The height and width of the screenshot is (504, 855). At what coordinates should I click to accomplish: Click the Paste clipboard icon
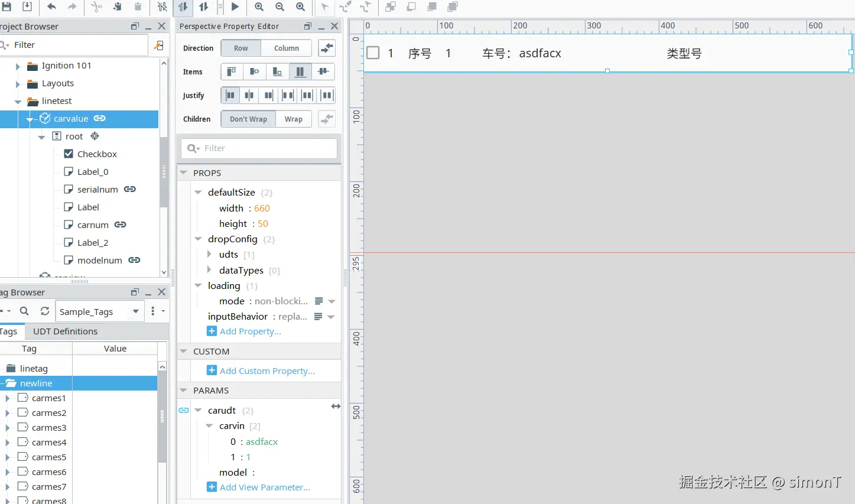click(138, 6)
